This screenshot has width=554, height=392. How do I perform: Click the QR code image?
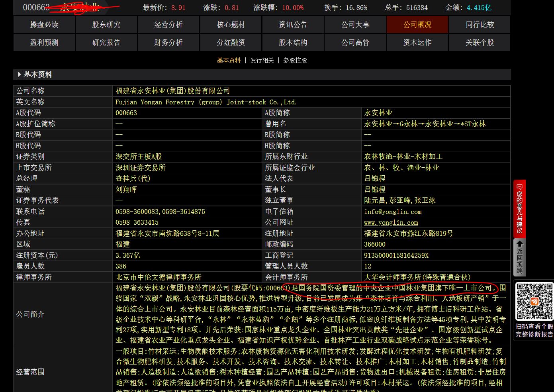coord(534,301)
